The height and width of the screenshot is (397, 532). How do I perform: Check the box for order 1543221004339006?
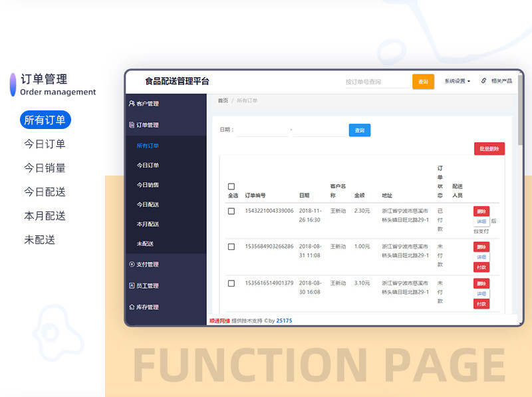point(231,211)
